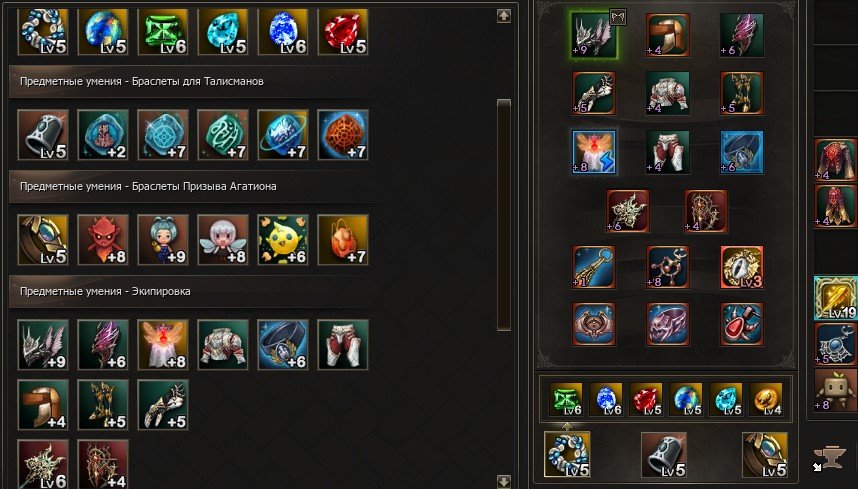Click the green Lv6 emerald jewel in skill list
Viewport: 858px width, 489px height.
(163, 32)
